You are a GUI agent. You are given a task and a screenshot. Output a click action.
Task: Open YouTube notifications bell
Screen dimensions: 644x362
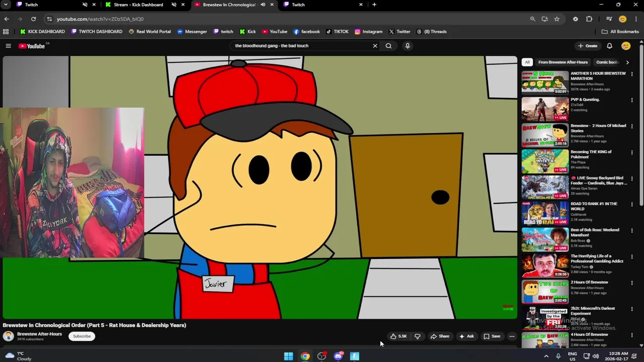(x=609, y=46)
